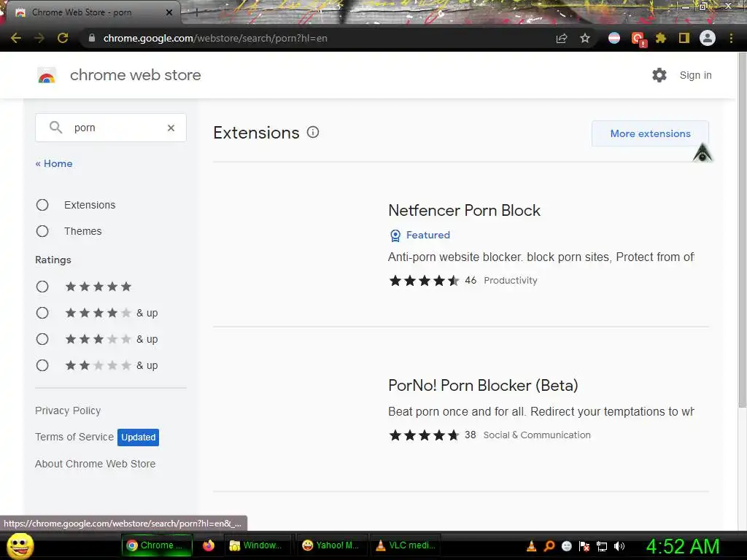Image resolution: width=747 pixels, height=560 pixels.
Task: Click the More extensions button
Action: 650,133
